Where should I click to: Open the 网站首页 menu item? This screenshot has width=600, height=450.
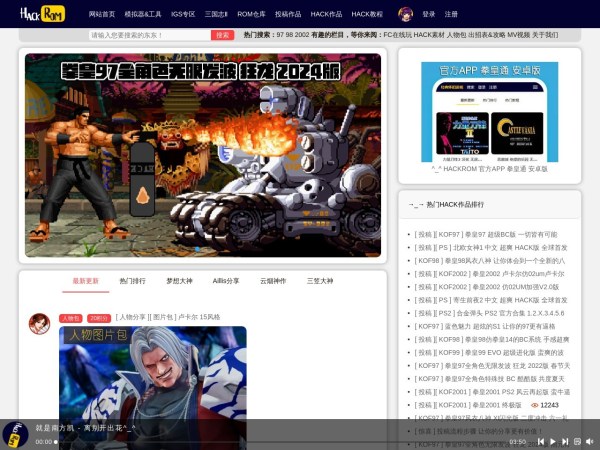[101, 15]
